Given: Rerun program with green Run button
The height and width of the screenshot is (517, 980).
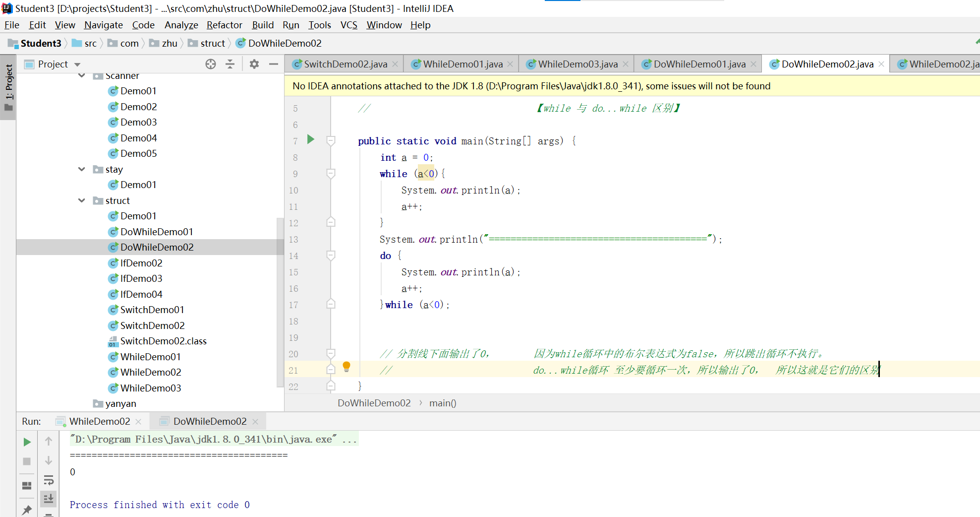Looking at the screenshot, I should pyautogui.click(x=27, y=442).
